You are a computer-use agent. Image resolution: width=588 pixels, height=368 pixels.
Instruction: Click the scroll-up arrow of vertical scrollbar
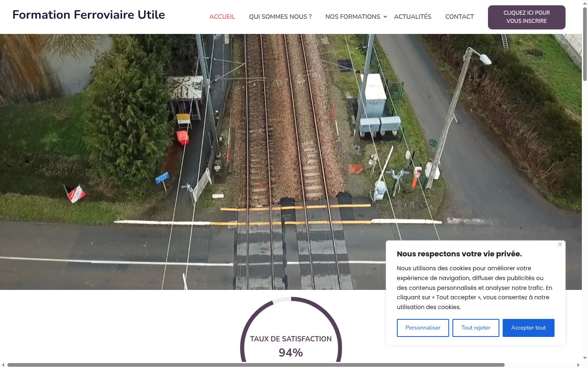585,3
